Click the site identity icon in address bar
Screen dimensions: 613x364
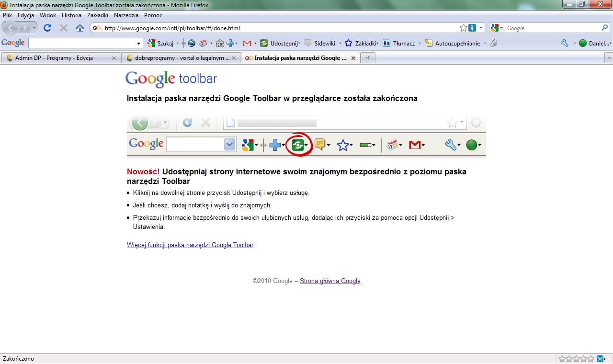pos(97,28)
